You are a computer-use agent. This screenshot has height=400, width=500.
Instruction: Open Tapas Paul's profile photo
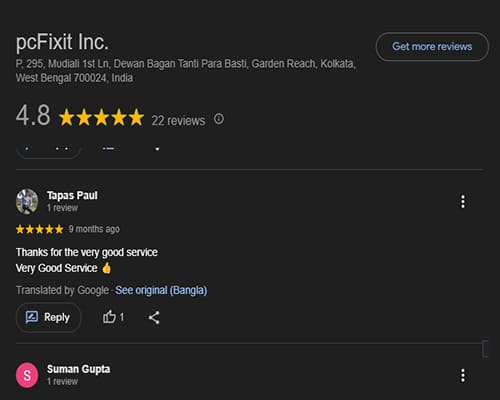point(27,201)
